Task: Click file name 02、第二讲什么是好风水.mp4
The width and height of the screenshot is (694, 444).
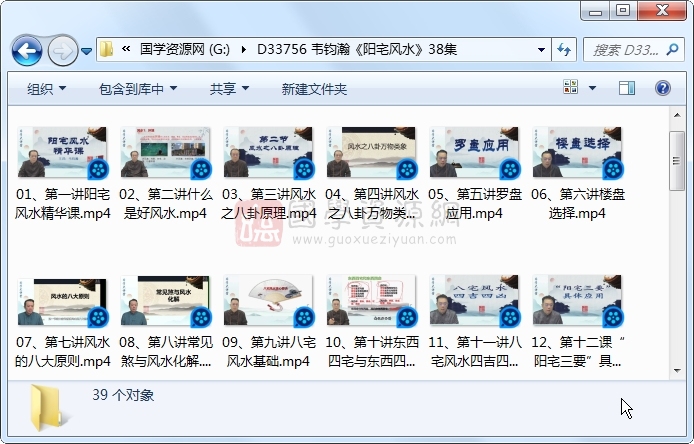Action: tap(165, 204)
